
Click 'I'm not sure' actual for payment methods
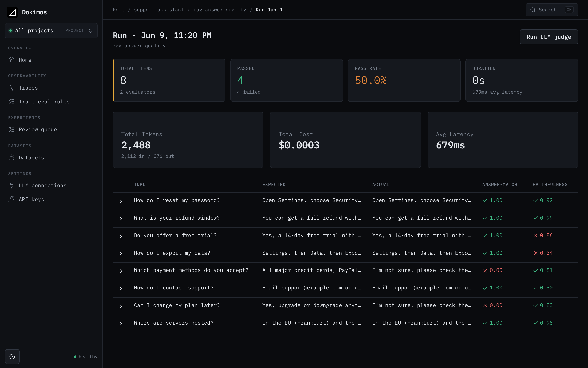point(422,270)
